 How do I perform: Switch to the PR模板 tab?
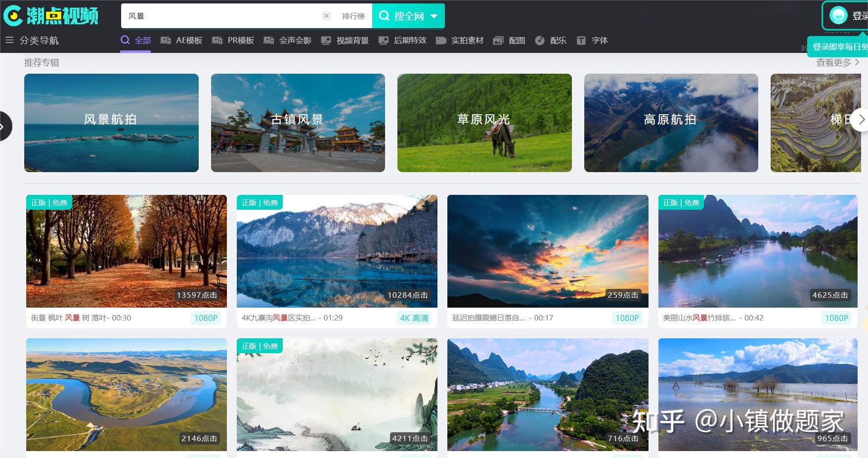click(x=240, y=41)
